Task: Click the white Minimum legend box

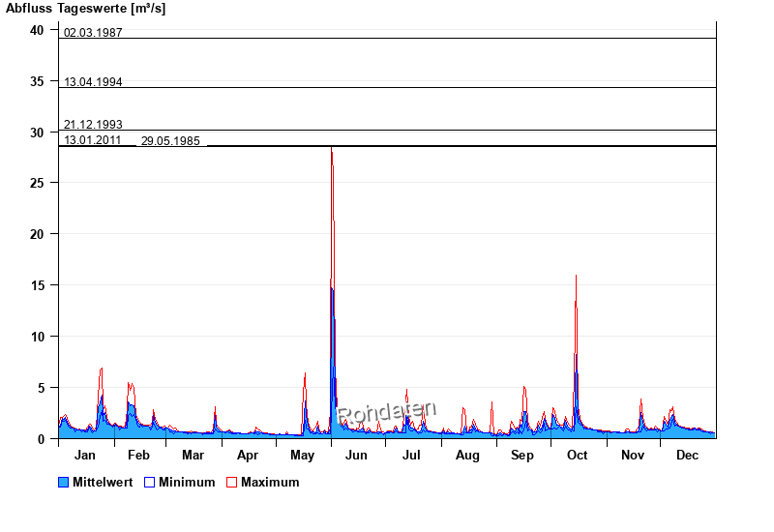Action: pyautogui.click(x=150, y=482)
